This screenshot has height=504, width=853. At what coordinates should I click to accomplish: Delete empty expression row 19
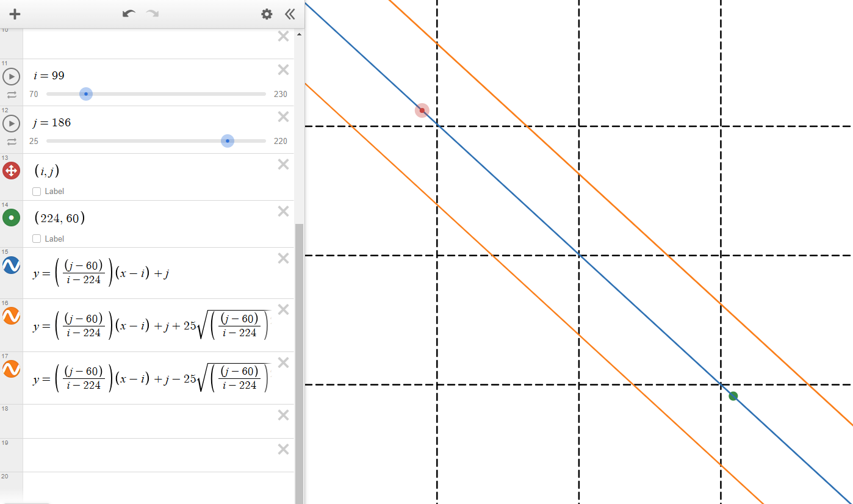(283, 449)
